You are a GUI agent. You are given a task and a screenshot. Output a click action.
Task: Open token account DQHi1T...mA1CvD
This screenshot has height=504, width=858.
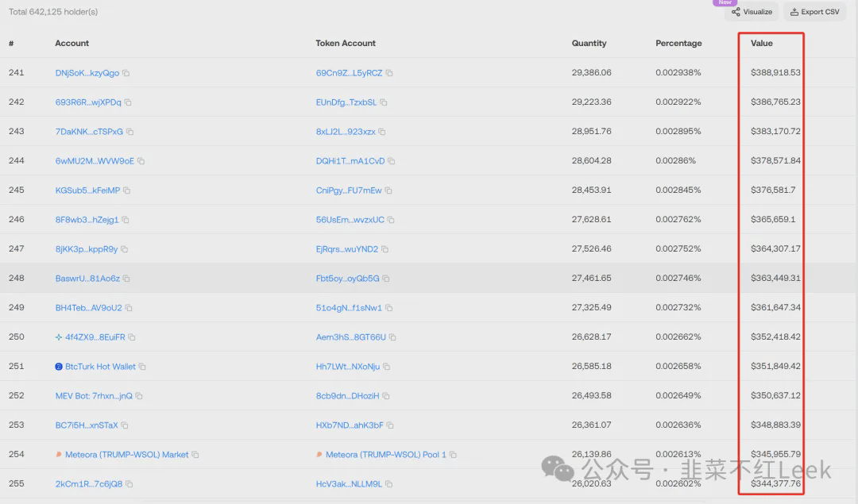point(350,160)
